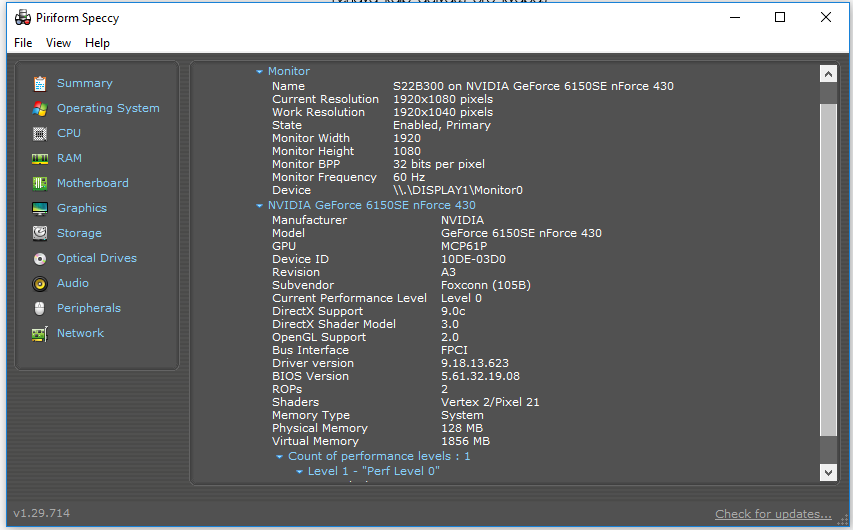Collapse the Monitor section arrow
853x530 pixels.
(x=259, y=71)
